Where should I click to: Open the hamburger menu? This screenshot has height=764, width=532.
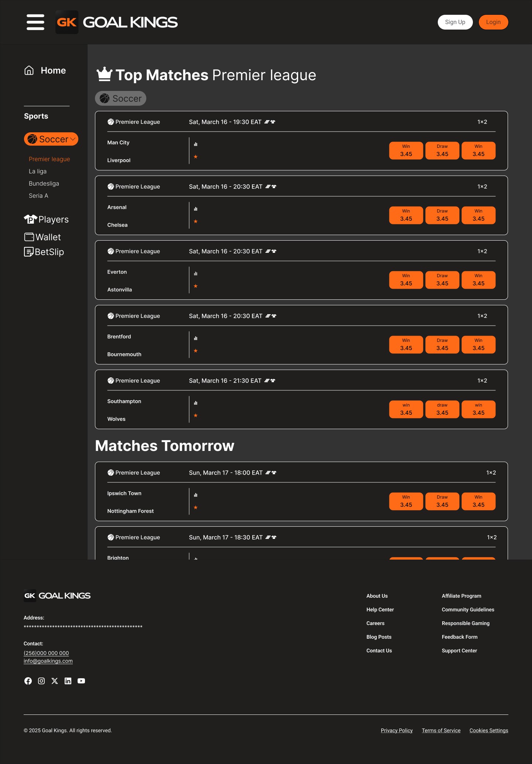click(35, 22)
